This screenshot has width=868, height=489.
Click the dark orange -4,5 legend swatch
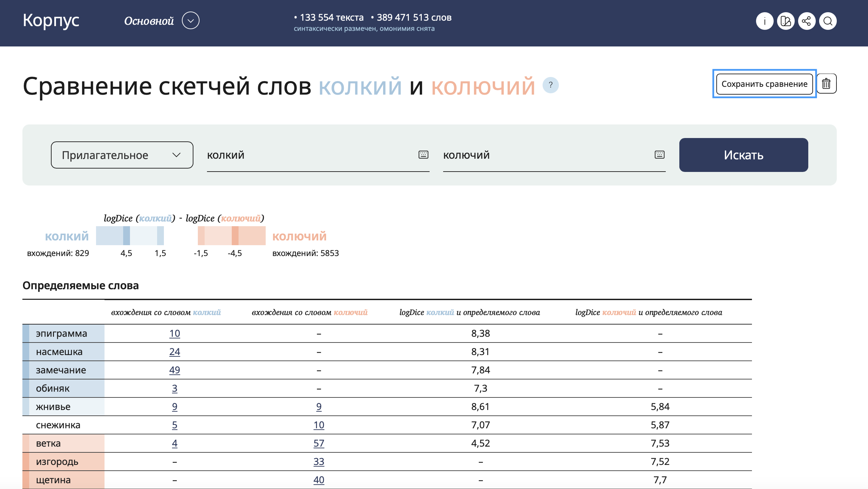[235, 236]
